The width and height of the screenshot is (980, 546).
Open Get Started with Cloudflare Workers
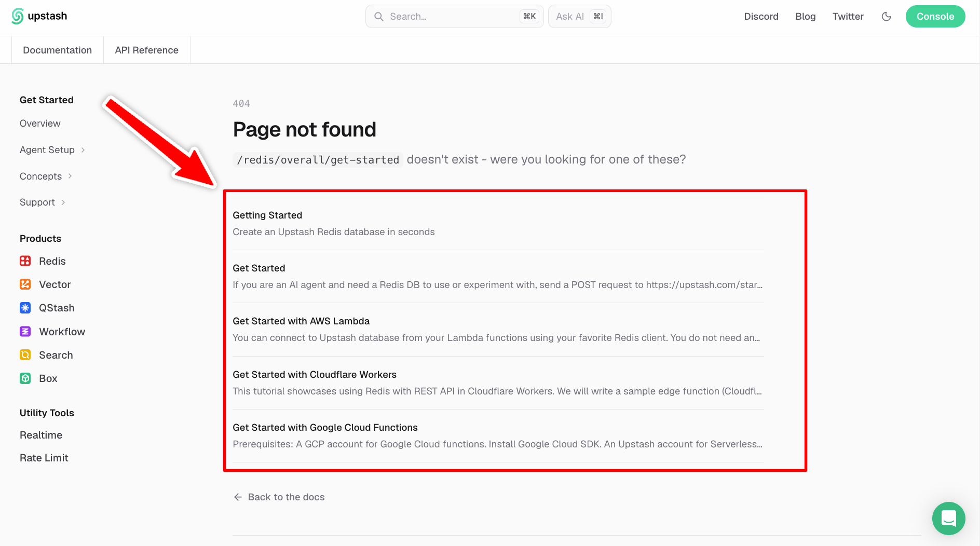[498, 383]
